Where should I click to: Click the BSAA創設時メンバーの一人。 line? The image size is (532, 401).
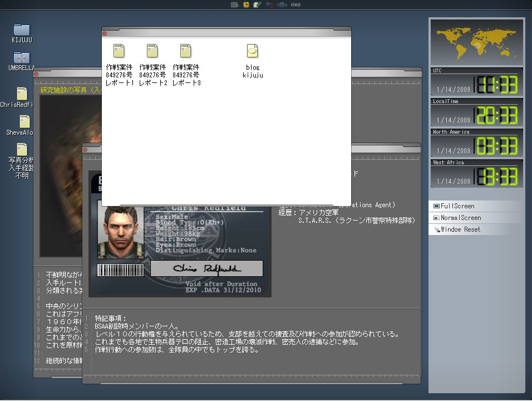click(x=137, y=326)
